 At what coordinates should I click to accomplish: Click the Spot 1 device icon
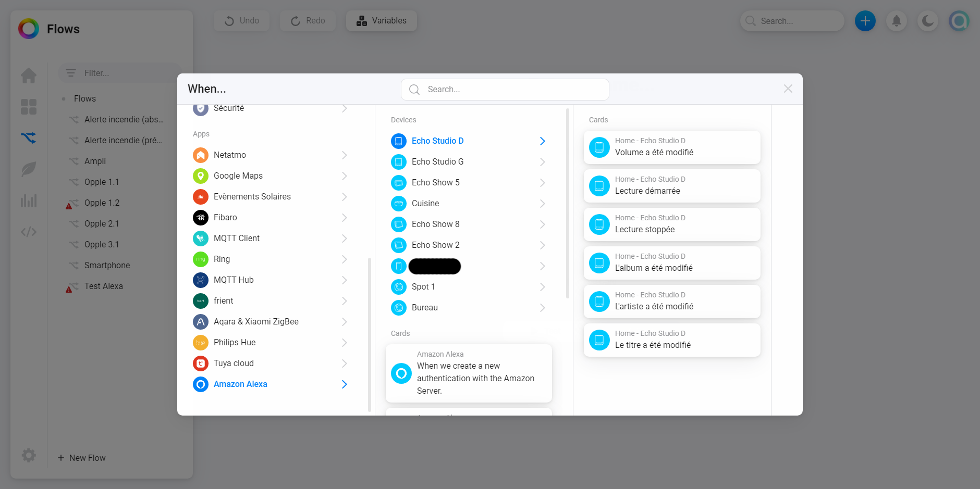(x=399, y=287)
